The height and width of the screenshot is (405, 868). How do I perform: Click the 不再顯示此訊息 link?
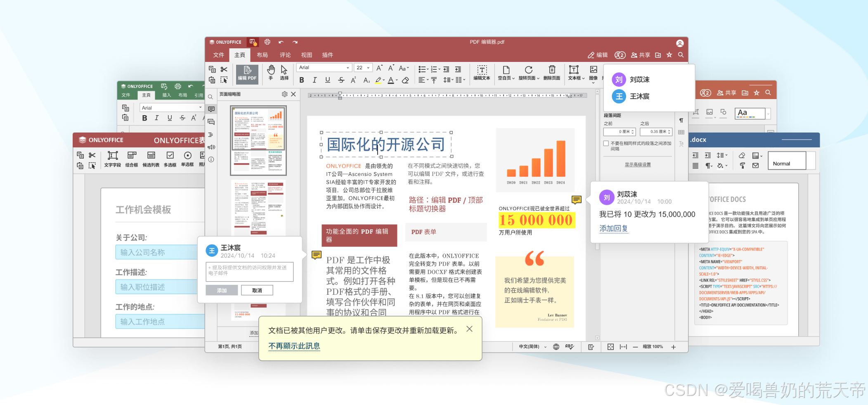tap(294, 346)
